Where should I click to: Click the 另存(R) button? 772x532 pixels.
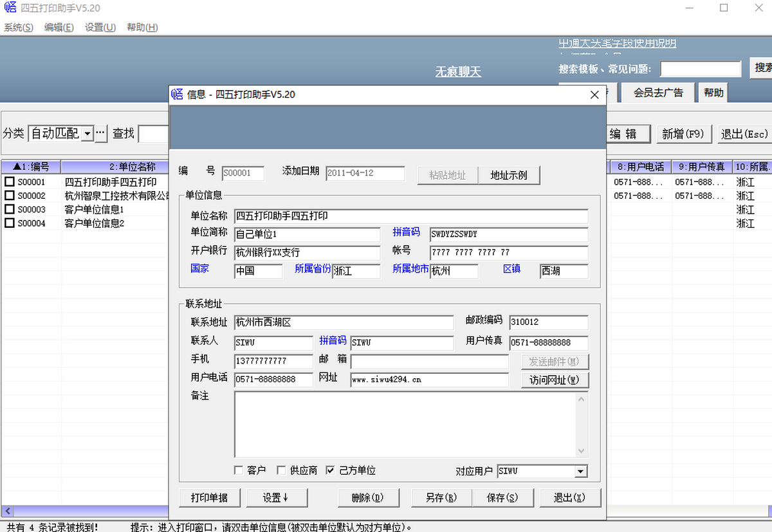click(x=441, y=497)
